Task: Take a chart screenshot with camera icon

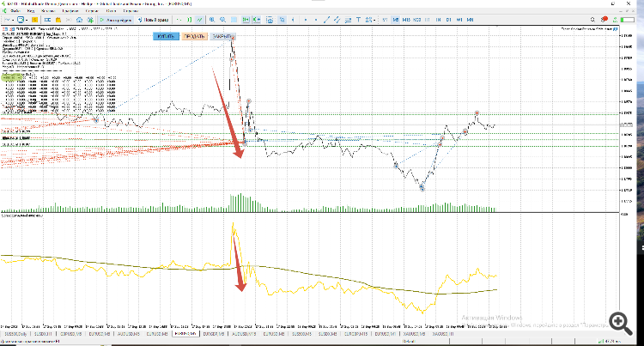Action: pos(270,20)
